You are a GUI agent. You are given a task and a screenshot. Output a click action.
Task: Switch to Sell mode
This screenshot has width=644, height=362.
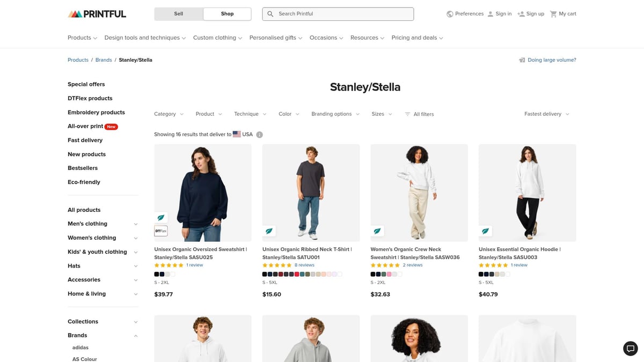click(x=178, y=13)
